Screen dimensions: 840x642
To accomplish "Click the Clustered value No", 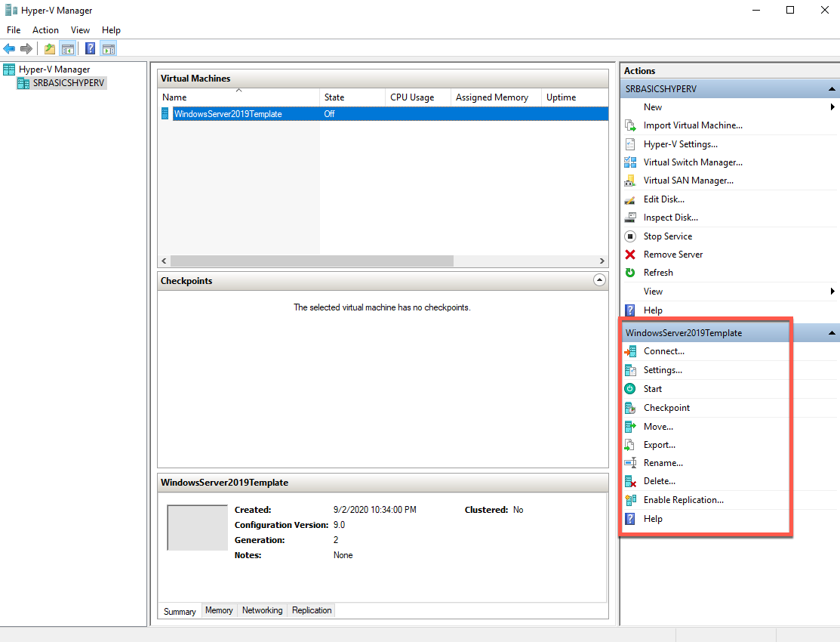I will tap(518, 510).
